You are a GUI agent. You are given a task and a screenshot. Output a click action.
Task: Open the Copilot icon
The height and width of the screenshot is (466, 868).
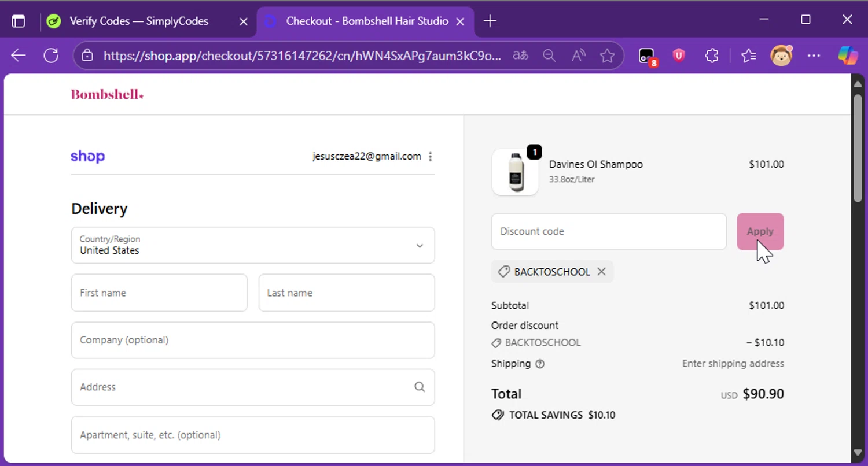848,56
